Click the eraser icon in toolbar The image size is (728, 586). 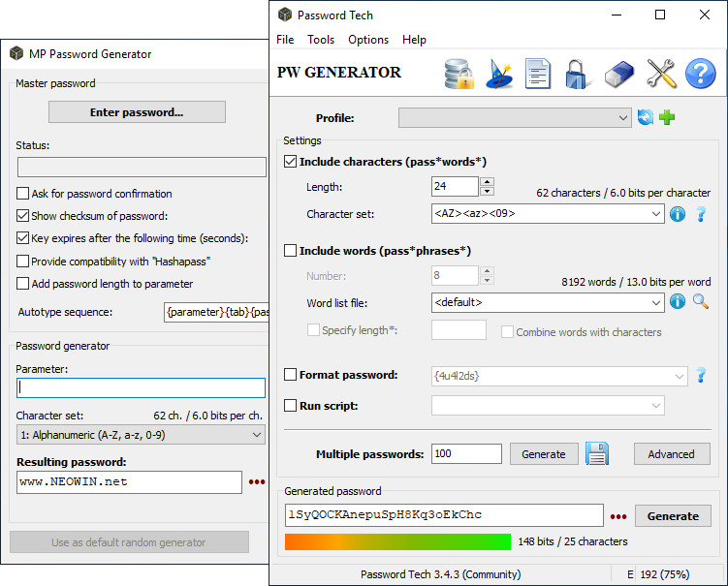pyautogui.click(x=618, y=74)
